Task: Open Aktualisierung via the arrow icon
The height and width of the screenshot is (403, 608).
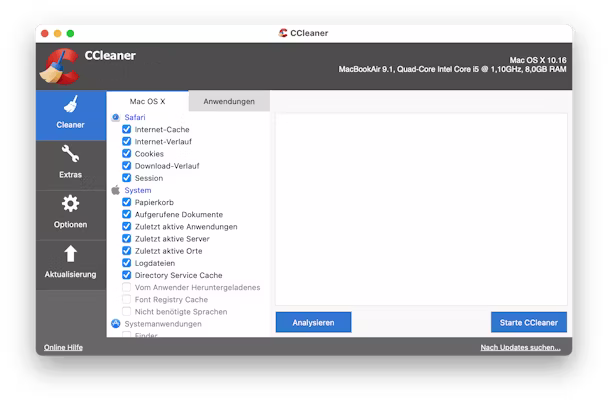Action: pyautogui.click(x=70, y=254)
